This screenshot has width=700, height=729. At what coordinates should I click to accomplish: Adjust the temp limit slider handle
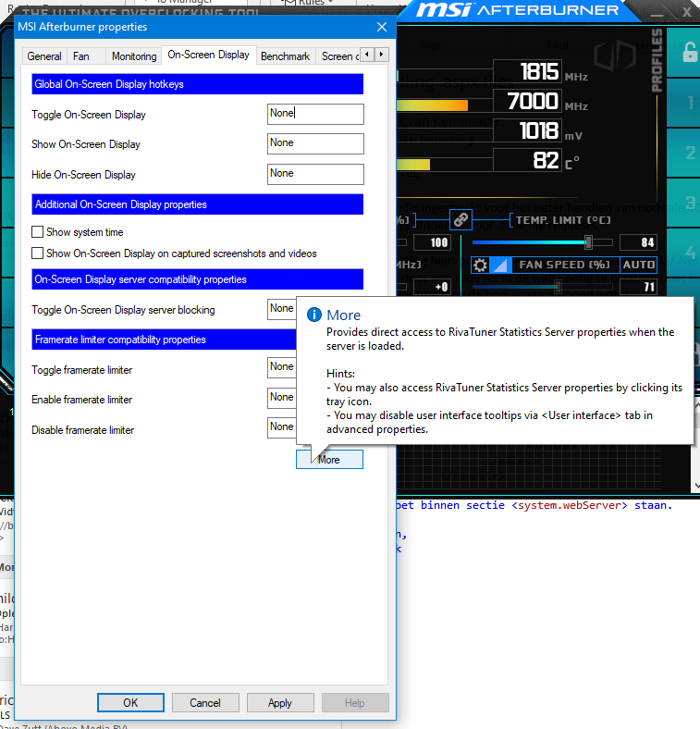[588, 242]
